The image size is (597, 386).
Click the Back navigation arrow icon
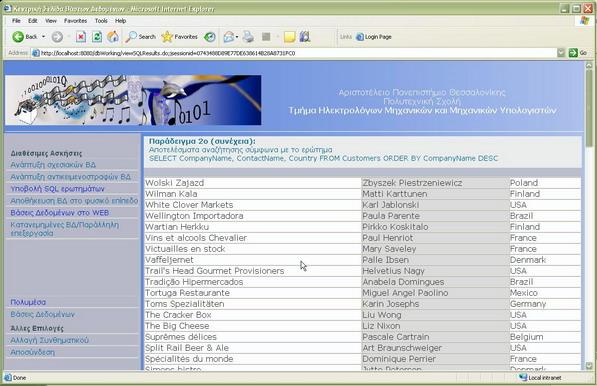(x=18, y=37)
